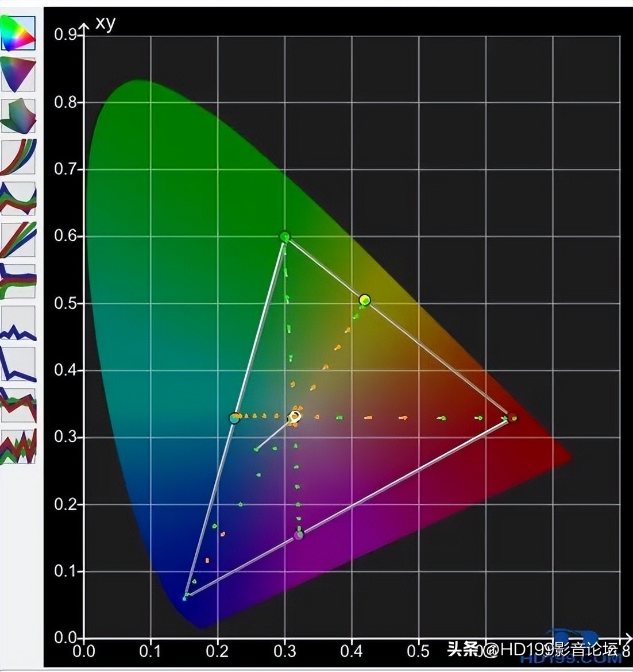
Task: Click the green primary point on gamut triangle
Action: coord(285,237)
